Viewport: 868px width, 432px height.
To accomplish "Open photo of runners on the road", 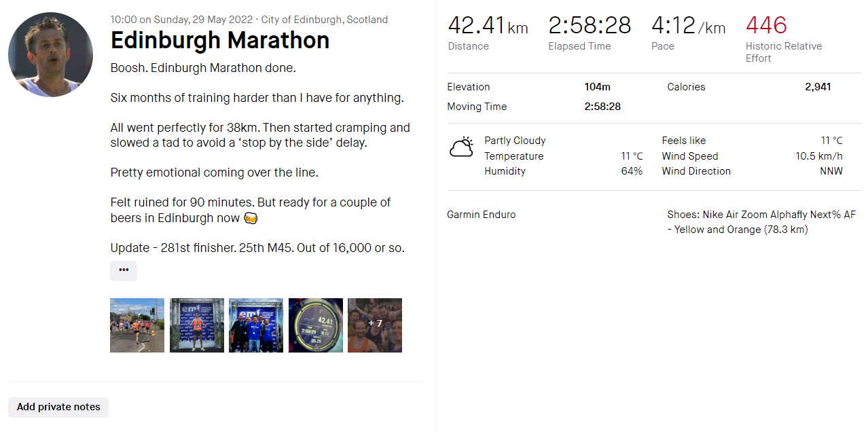I will (137, 325).
